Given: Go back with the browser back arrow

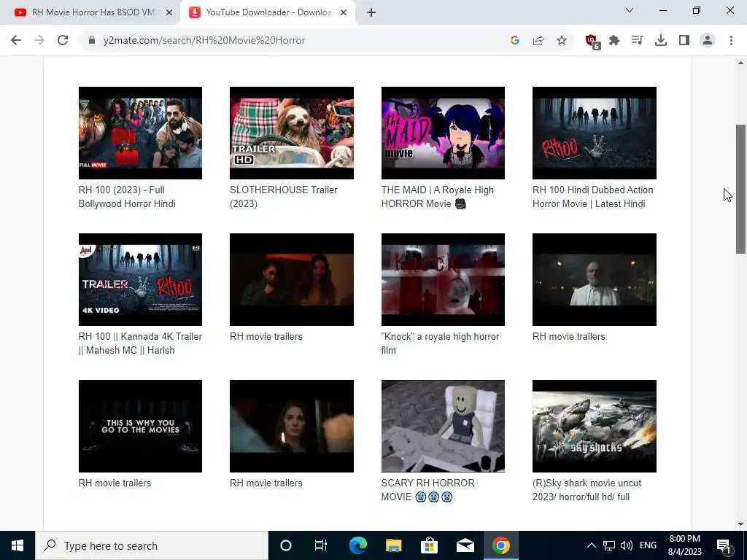Looking at the screenshot, I should (16, 40).
